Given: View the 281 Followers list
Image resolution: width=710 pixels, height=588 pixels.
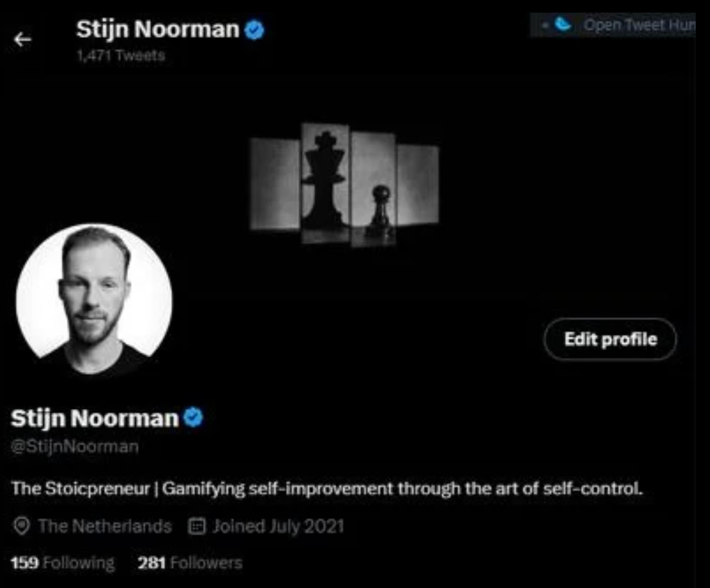Looking at the screenshot, I should 190,563.
